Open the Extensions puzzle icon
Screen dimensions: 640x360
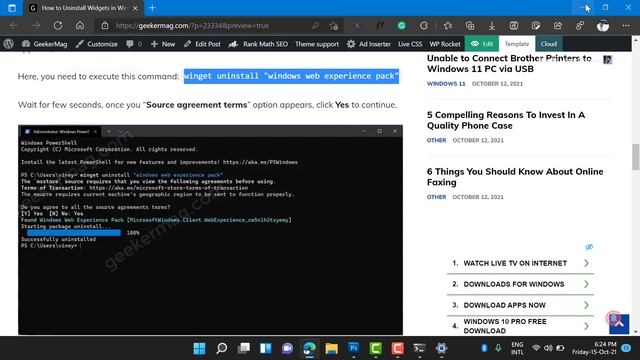[x=424, y=26]
